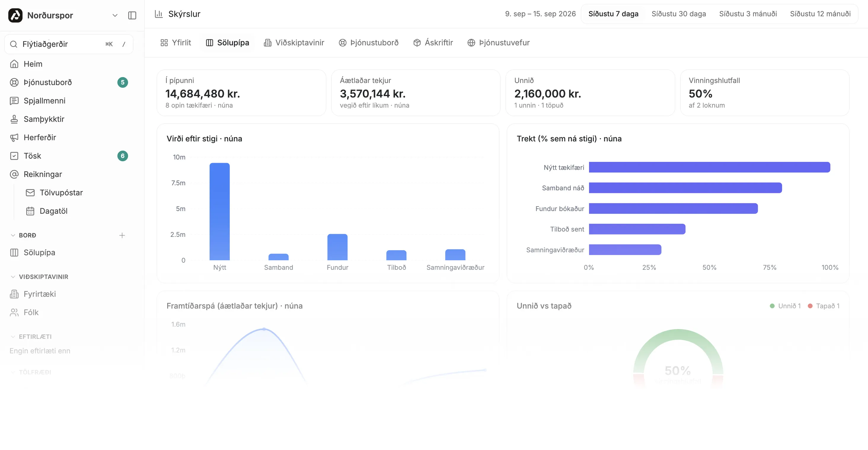Open Fyrirtæki companies item

69,294
